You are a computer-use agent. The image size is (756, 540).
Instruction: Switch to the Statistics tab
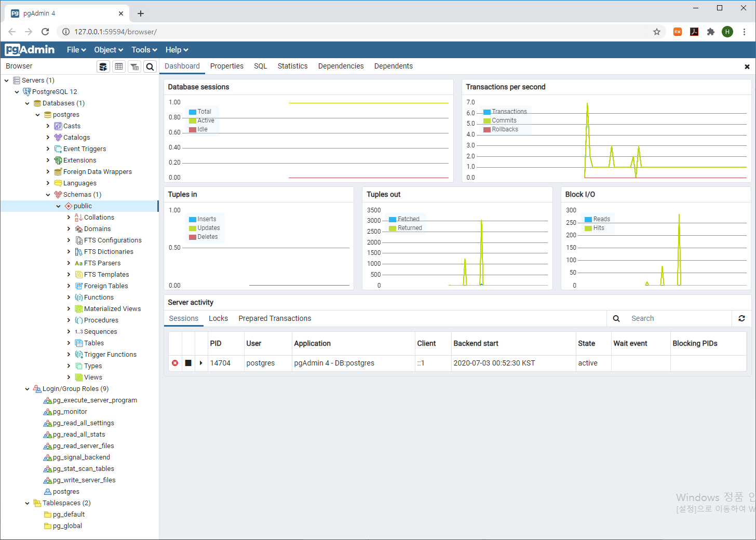pyautogui.click(x=292, y=66)
